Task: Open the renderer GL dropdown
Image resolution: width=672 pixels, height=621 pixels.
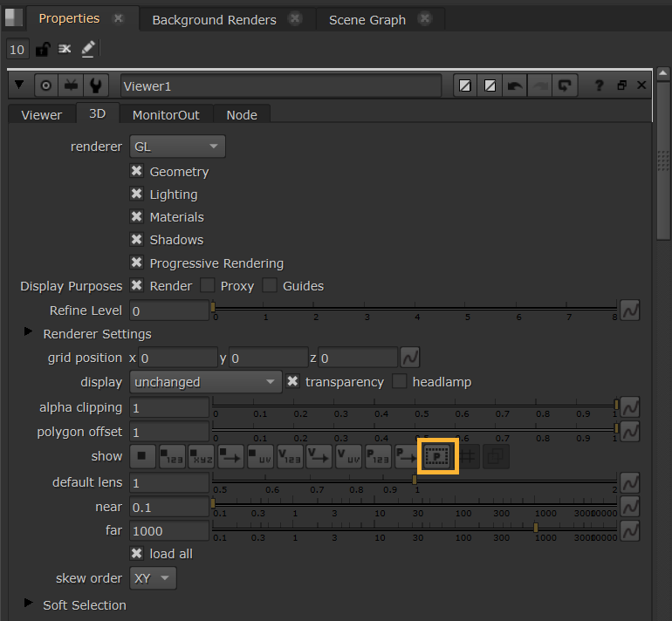Action: [x=177, y=147]
